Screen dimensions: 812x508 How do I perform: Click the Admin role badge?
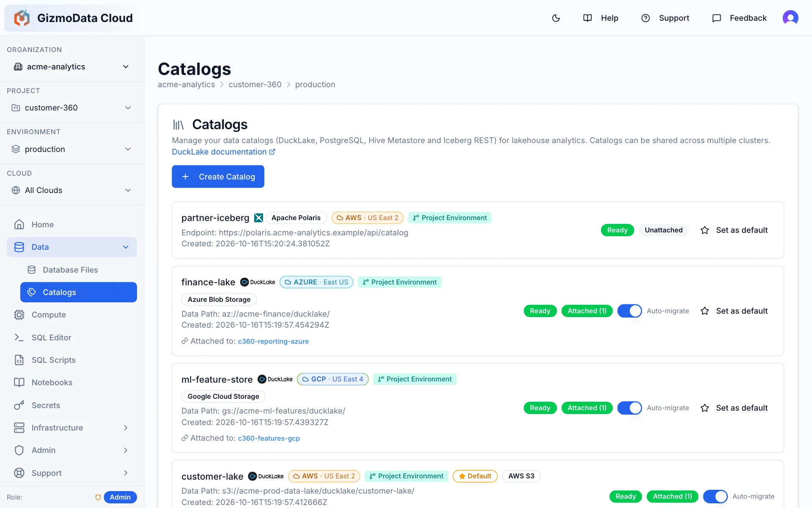click(120, 497)
